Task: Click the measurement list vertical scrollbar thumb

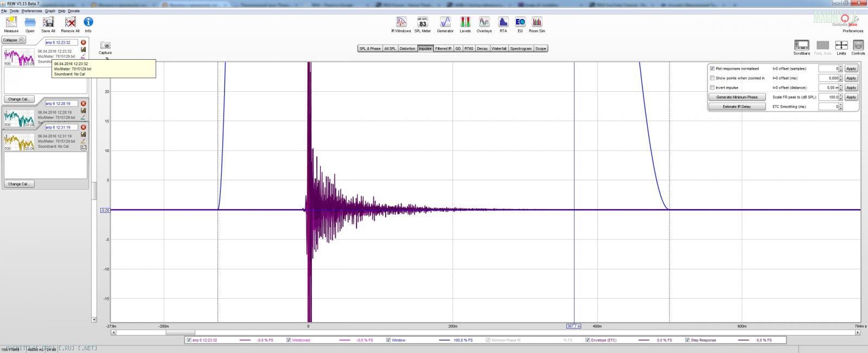Action: coord(94,191)
